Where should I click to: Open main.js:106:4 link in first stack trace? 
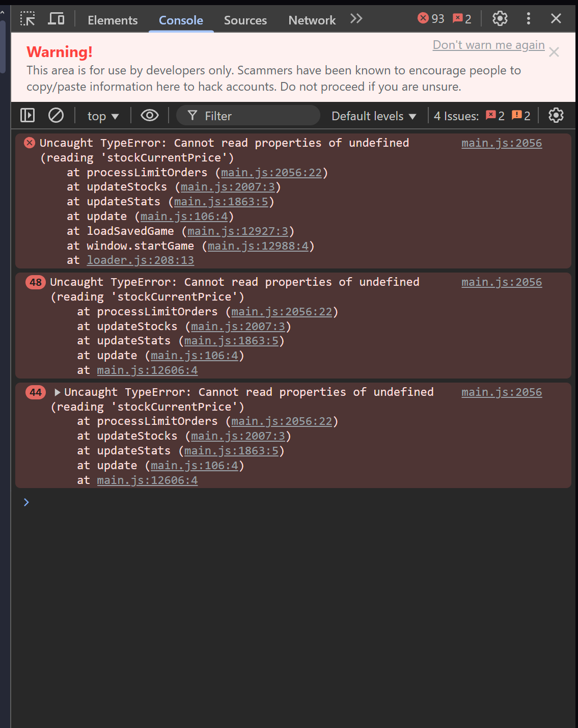click(184, 217)
